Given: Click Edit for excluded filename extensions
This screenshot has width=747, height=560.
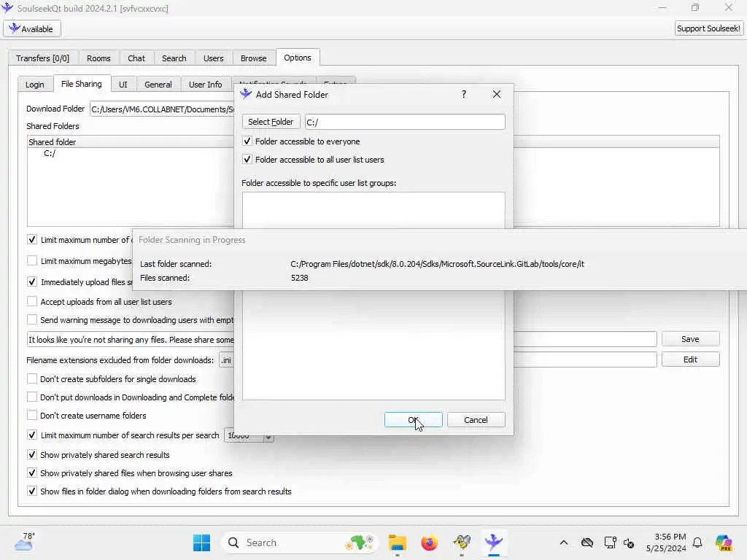Looking at the screenshot, I should click(x=690, y=359).
